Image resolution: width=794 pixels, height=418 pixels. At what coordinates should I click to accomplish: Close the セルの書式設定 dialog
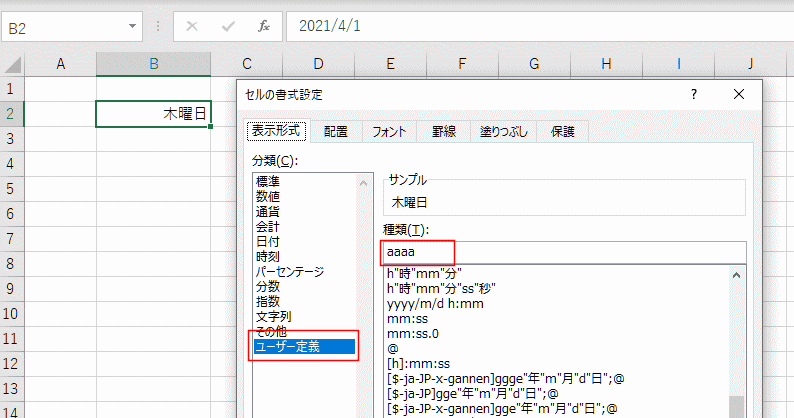click(739, 94)
